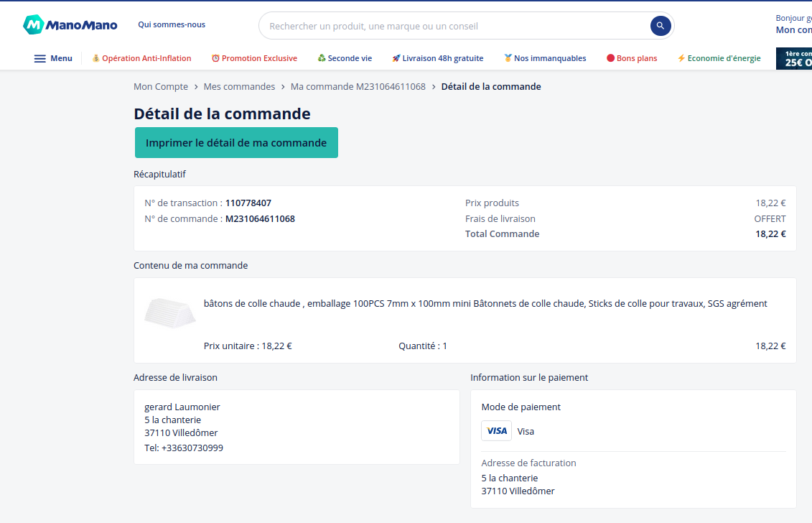This screenshot has width=812, height=523.
Task: Open the hot glue sticks product title
Action: [x=485, y=304]
